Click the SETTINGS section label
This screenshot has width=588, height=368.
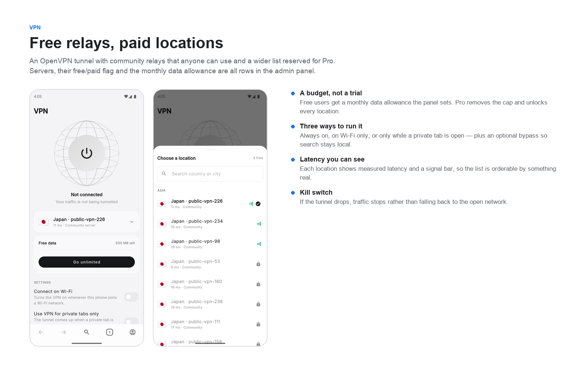42,283
